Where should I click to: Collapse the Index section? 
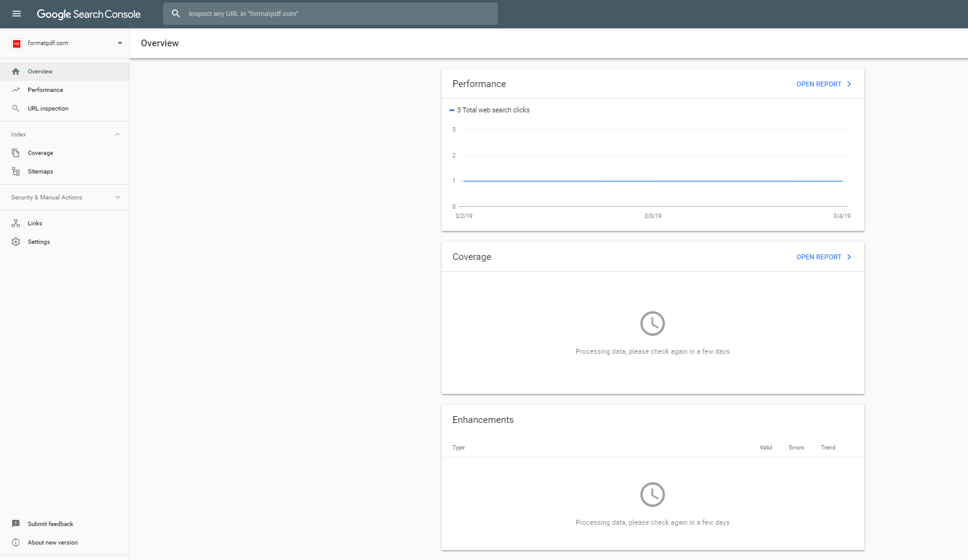(117, 135)
